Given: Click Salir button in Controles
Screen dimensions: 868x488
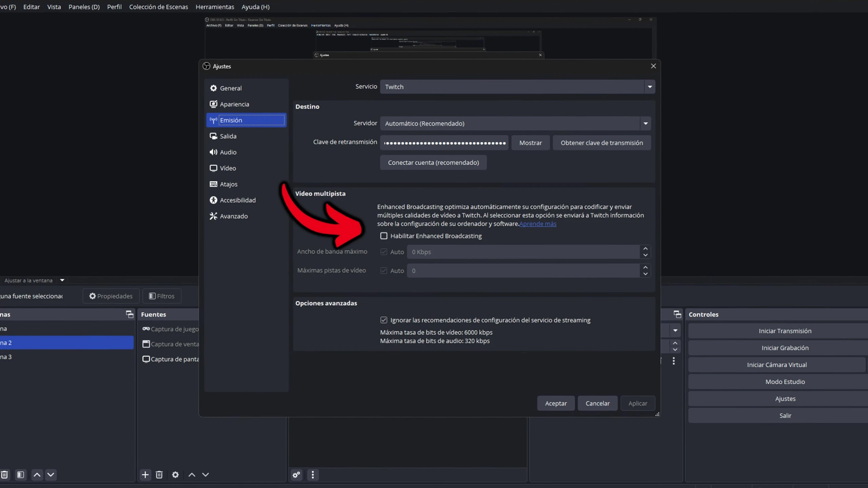Looking at the screenshot, I should click(x=778, y=415).
